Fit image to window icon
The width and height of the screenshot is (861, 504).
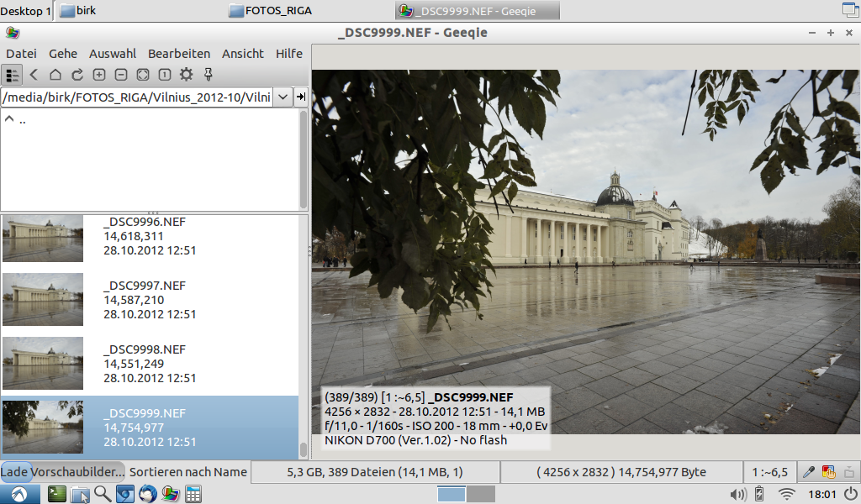point(143,75)
